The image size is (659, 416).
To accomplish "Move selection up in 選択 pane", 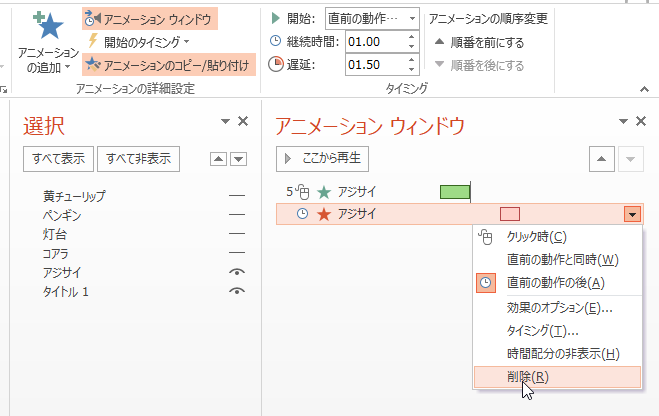I will point(218,159).
